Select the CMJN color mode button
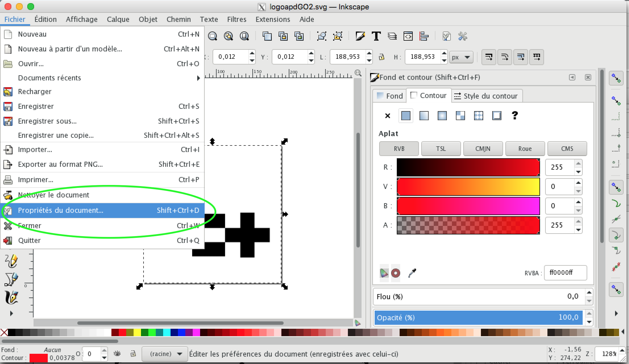 (x=483, y=149)
